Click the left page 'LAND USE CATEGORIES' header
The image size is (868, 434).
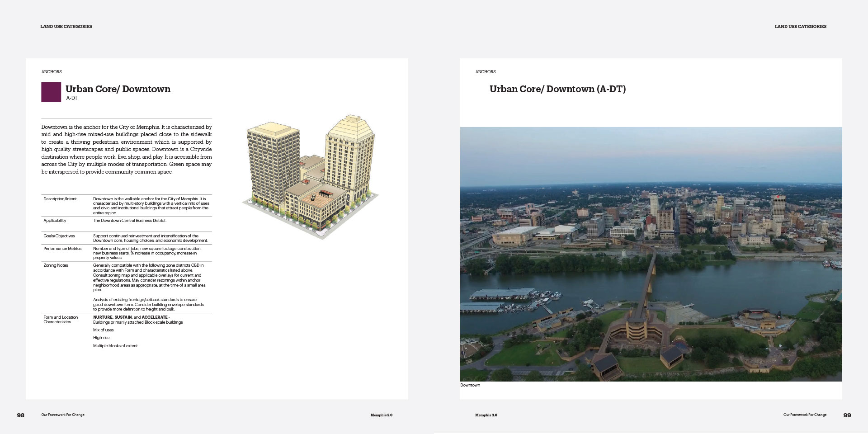coord(66,27)
